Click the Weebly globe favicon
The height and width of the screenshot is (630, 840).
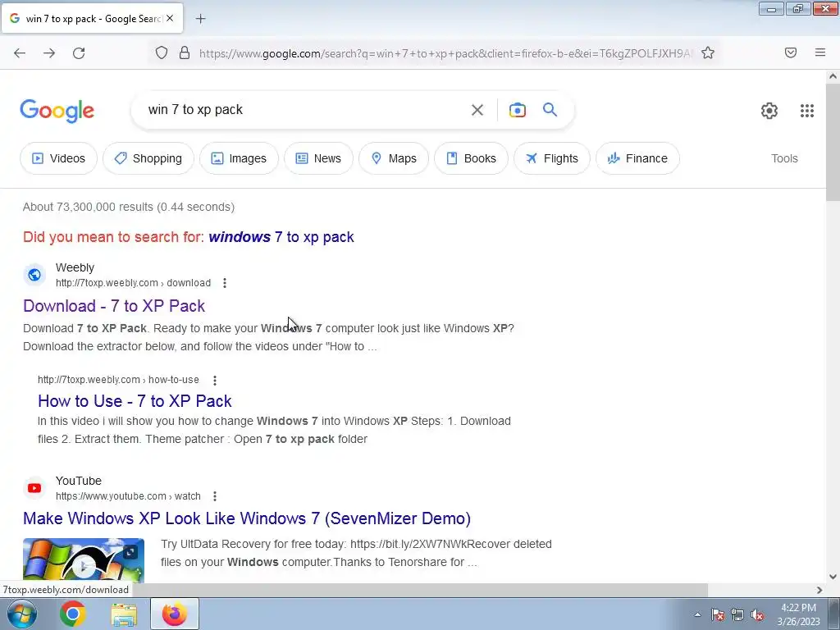[34, 275]
